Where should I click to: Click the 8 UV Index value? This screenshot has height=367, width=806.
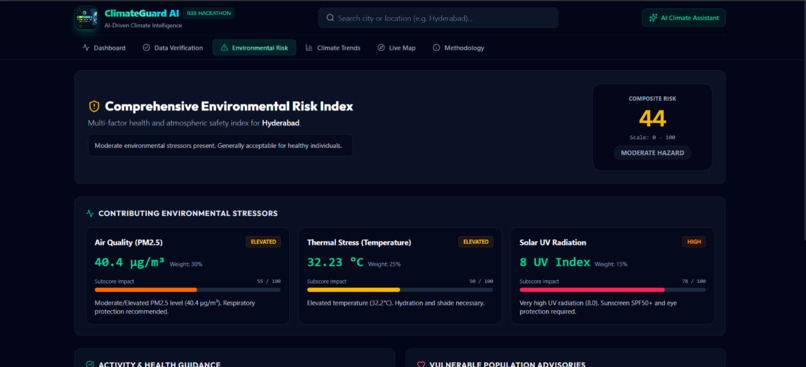(x=555, y=263)
